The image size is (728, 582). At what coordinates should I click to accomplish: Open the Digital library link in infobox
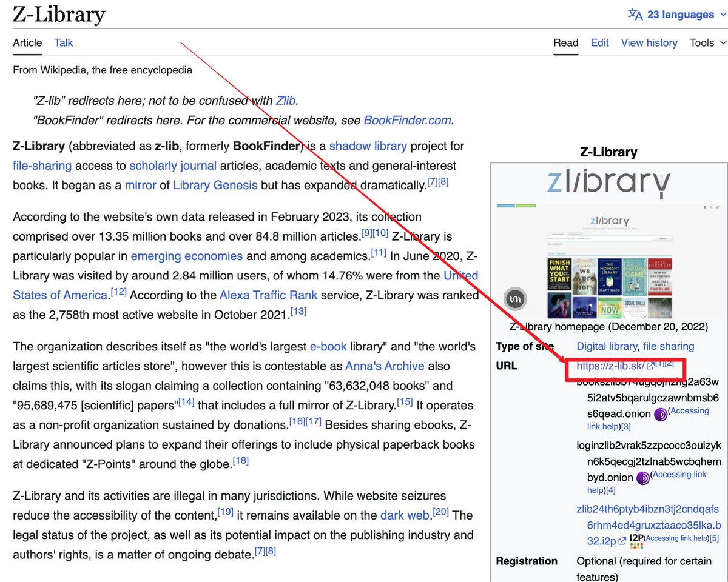607,346
